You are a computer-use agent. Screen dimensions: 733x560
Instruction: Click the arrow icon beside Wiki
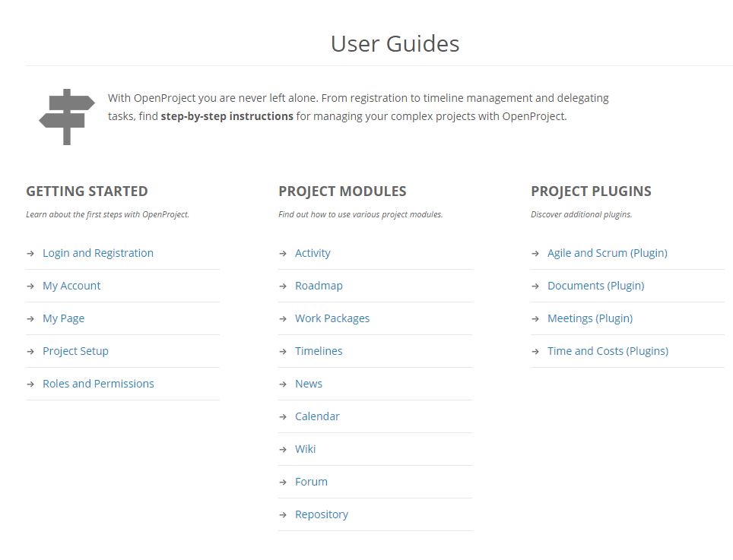coord(283,448)
